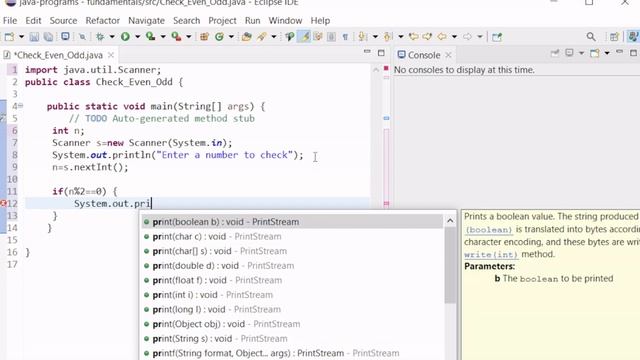Click the Run External Tools icon
This screenshot has width=640, height=360.
(176, 37)
